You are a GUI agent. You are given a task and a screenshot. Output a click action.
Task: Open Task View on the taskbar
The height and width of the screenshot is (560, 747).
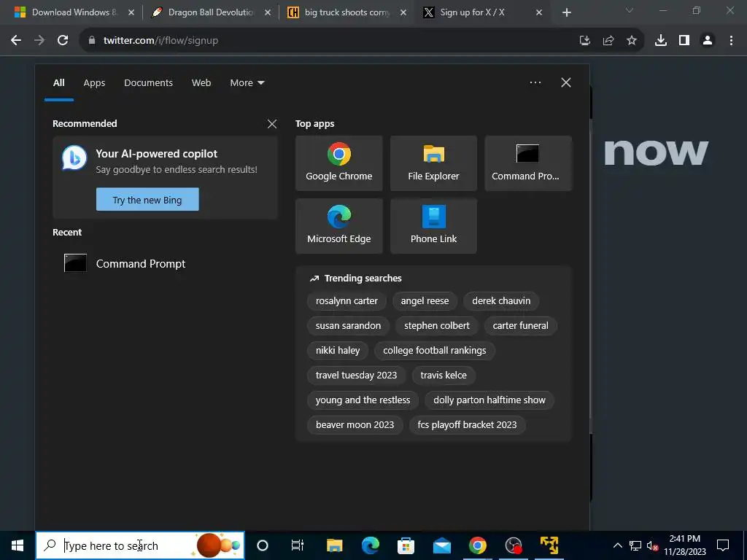(298, 545)
